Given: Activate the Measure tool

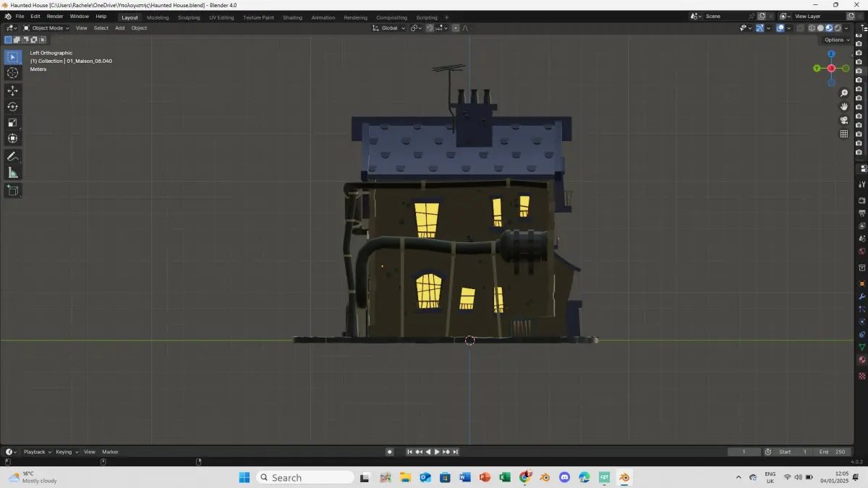Looking at the screenshot, I should click(x=13, y=172).
